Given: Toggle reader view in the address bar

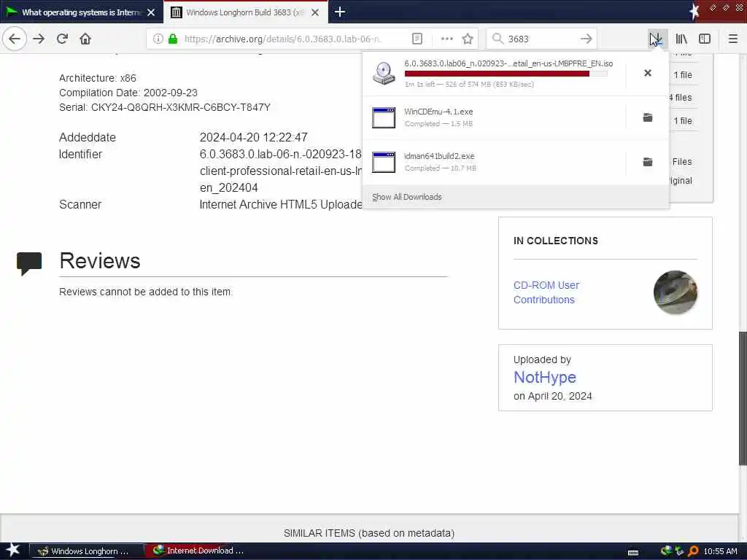Looking at the screenshot, I should [417, 39].
